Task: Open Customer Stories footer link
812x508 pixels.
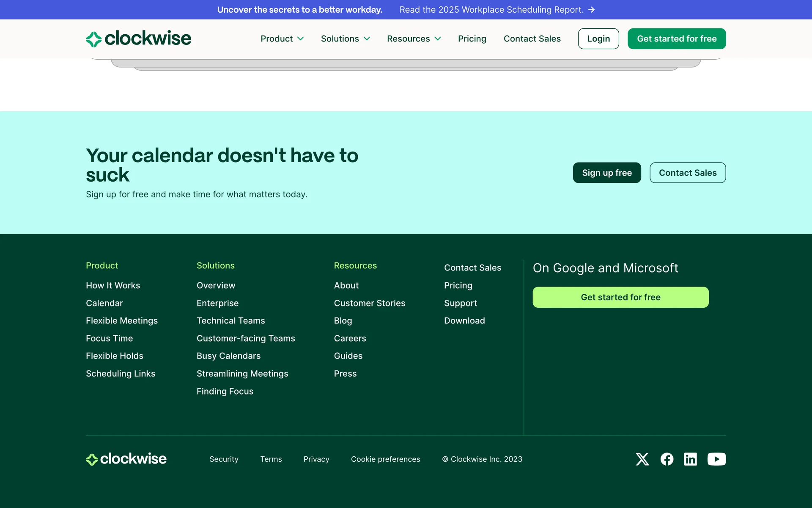Action: [369, 303]
